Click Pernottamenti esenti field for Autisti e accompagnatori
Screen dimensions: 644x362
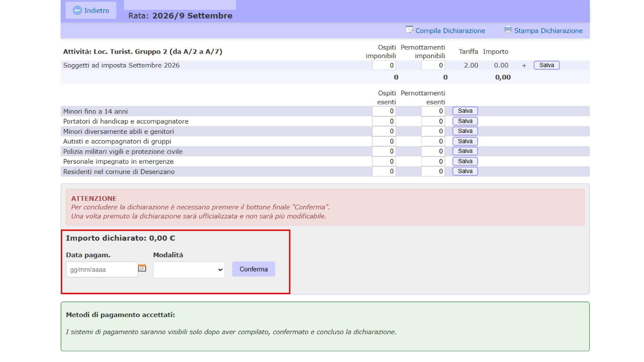(433, 141)
